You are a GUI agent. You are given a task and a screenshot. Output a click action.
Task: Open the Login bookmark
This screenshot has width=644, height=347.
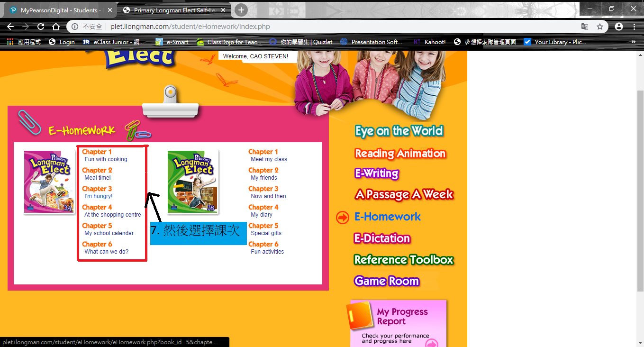point(62,42)
